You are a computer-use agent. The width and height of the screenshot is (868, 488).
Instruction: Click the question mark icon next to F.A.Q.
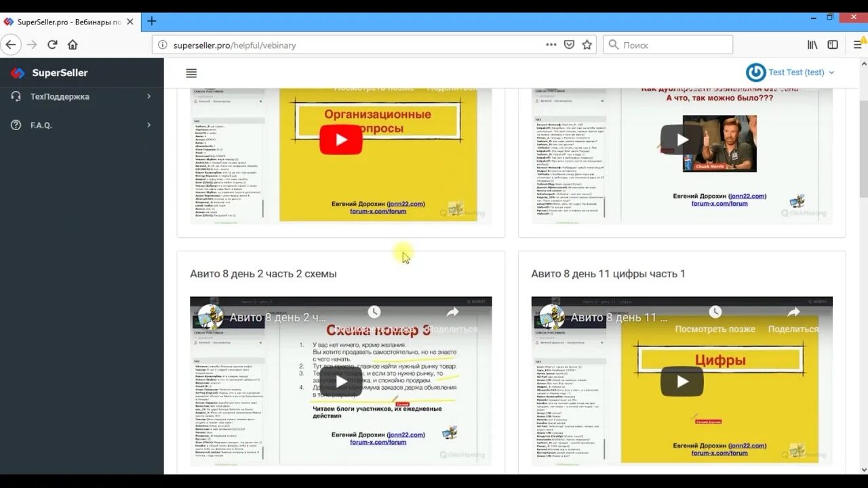pos(16,125)
